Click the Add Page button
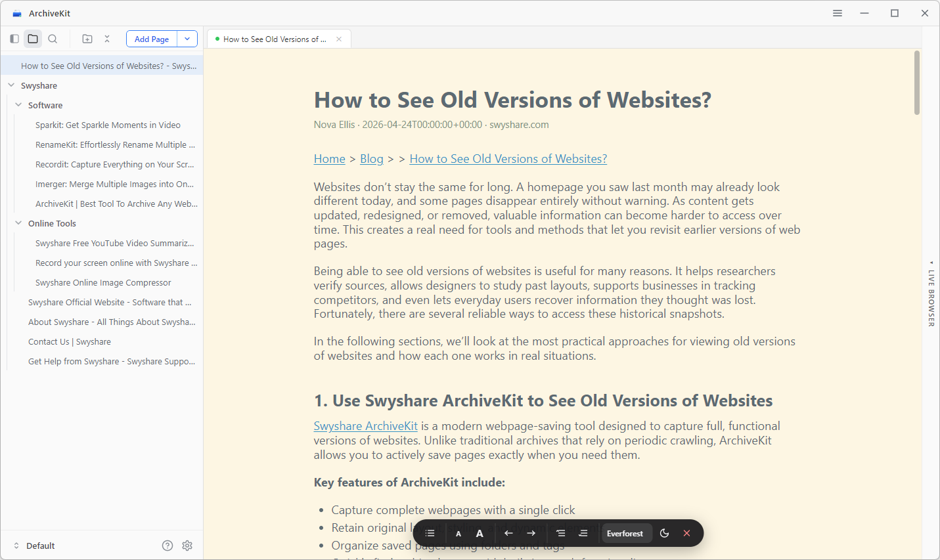This screenshot has width=940, height=560. coord(152,39)
